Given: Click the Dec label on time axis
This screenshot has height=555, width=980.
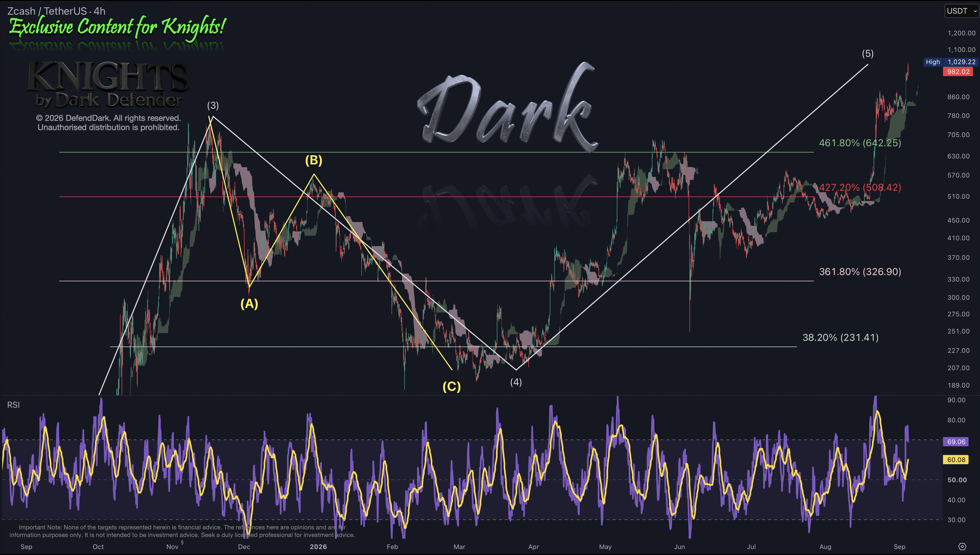Looking at the screenshot, I should [244, 547].
